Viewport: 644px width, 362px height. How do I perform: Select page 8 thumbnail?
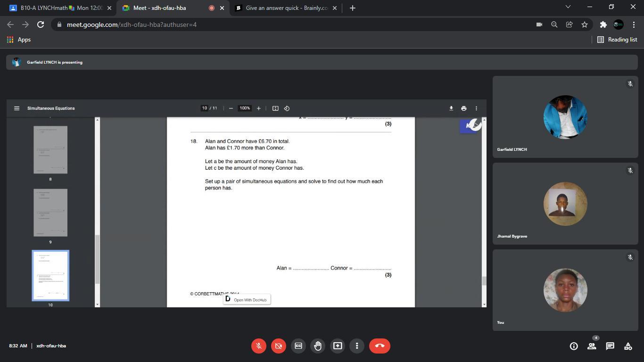(x=50, y=150)
